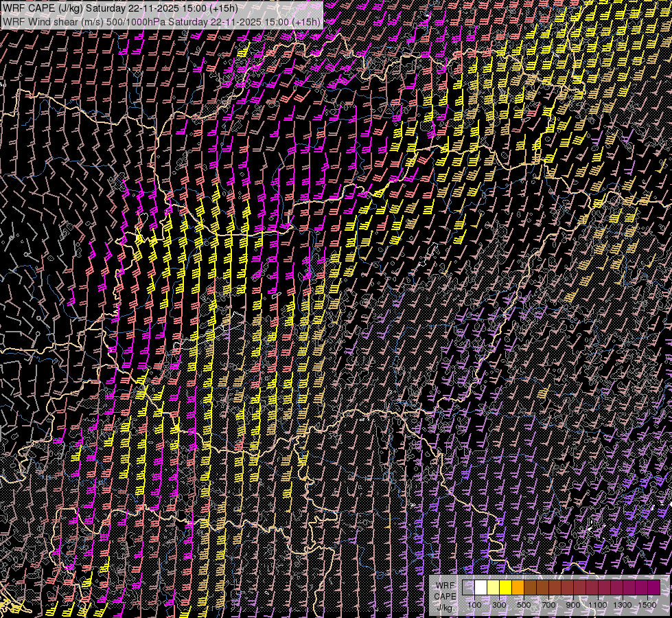Viewport: 672px width, 618px height.
Task: Select the bright yellow CAPE legend swatch
Action: [x=506, y=588]
